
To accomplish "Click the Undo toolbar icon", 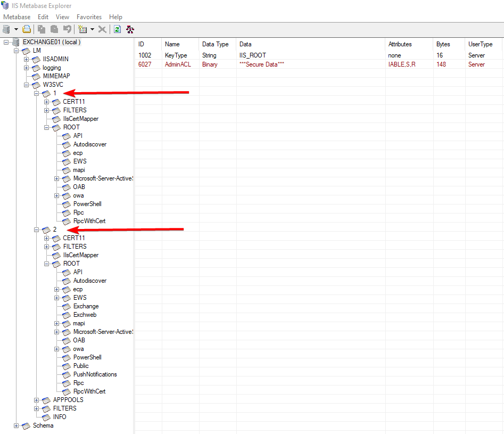I will tap(67, 29).
